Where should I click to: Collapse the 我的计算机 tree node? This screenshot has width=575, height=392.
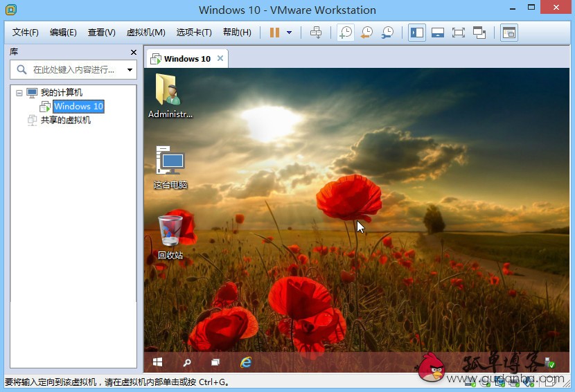coord(19,93)
